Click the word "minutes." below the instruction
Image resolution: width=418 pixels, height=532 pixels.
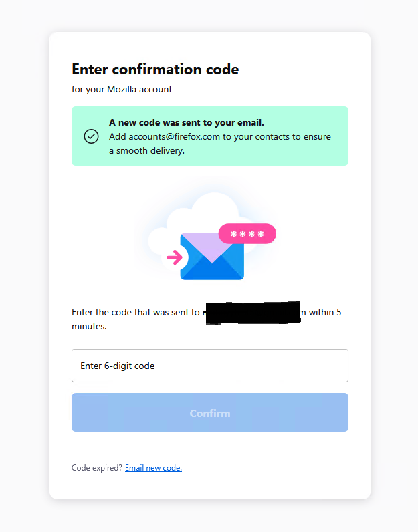click(89, 327)
